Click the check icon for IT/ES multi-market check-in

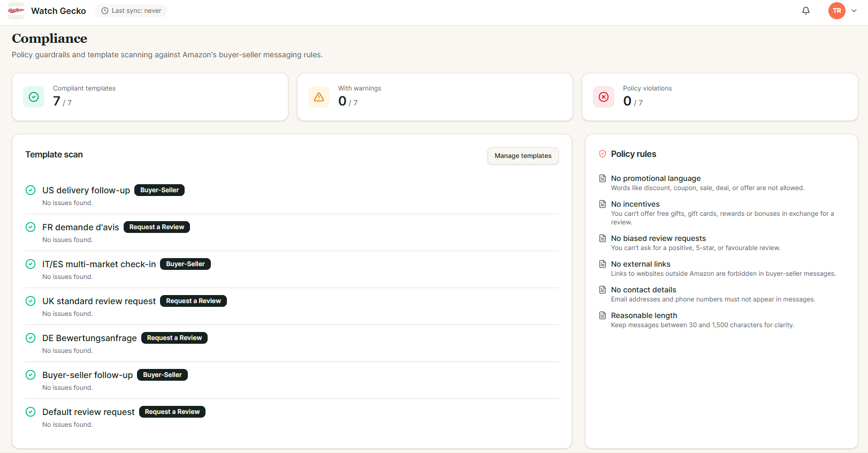[31, 264]
